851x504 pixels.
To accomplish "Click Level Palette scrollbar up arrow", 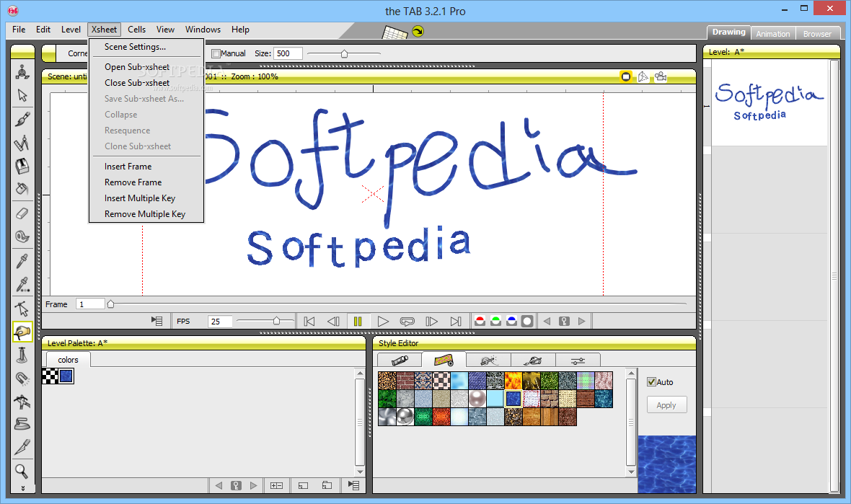I will click(360, 373).
